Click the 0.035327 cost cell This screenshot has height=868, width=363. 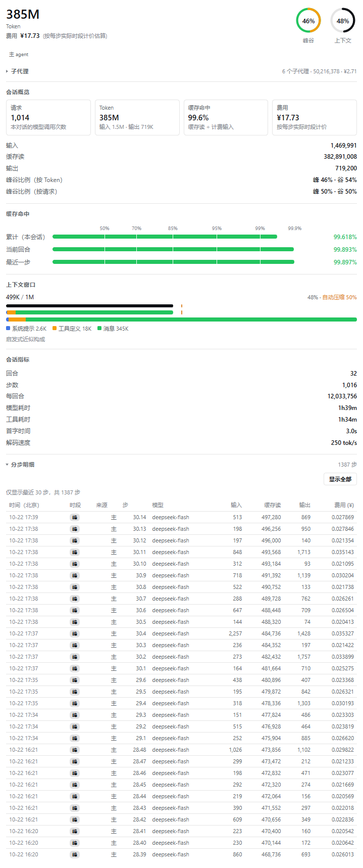[343, 633]
